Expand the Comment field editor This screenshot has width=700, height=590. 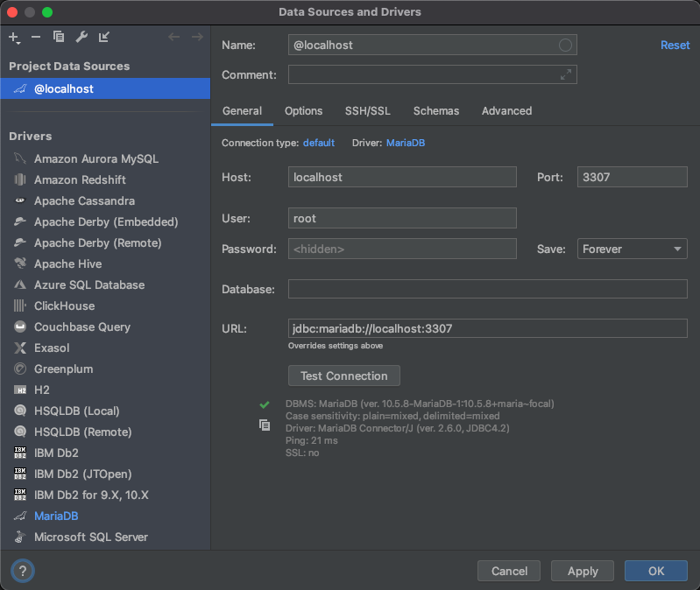tap(566, 74)
